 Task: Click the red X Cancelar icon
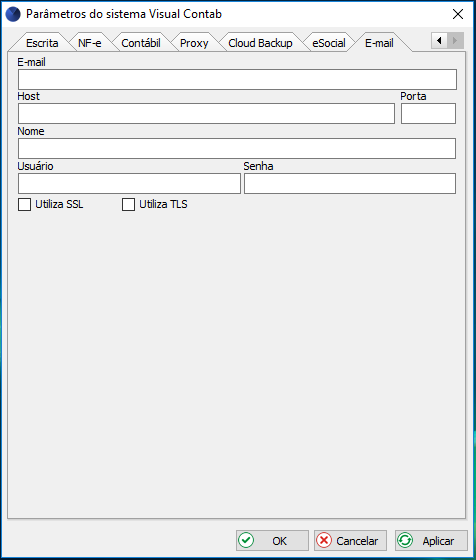324,540
